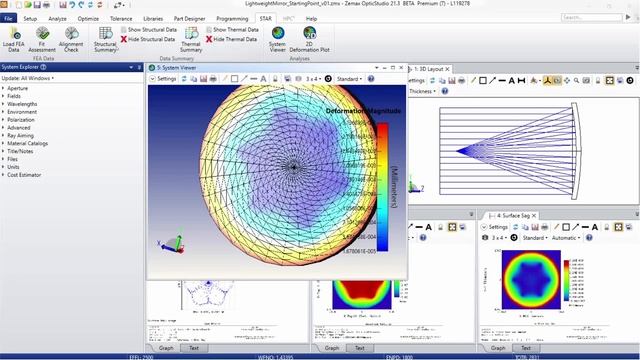
Task: Expand the Aperture section in System Explorer
Action: click(x=3, y=88)
